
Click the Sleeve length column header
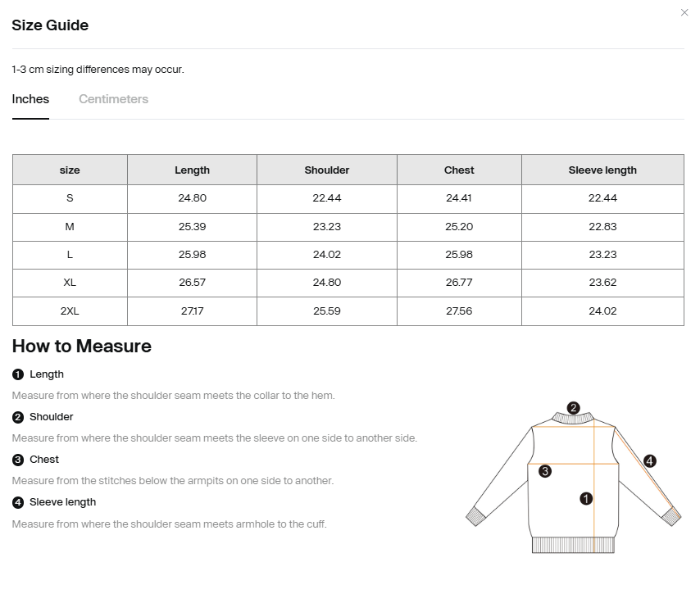click(602, 170)
